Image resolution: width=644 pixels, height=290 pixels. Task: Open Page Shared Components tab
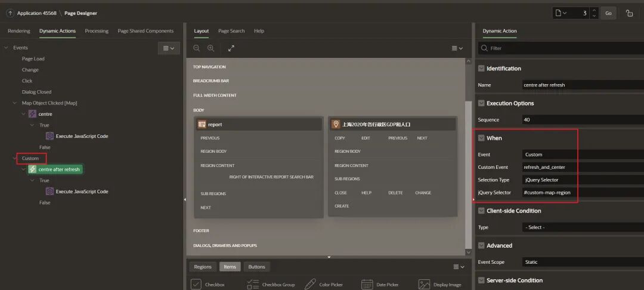145,31
